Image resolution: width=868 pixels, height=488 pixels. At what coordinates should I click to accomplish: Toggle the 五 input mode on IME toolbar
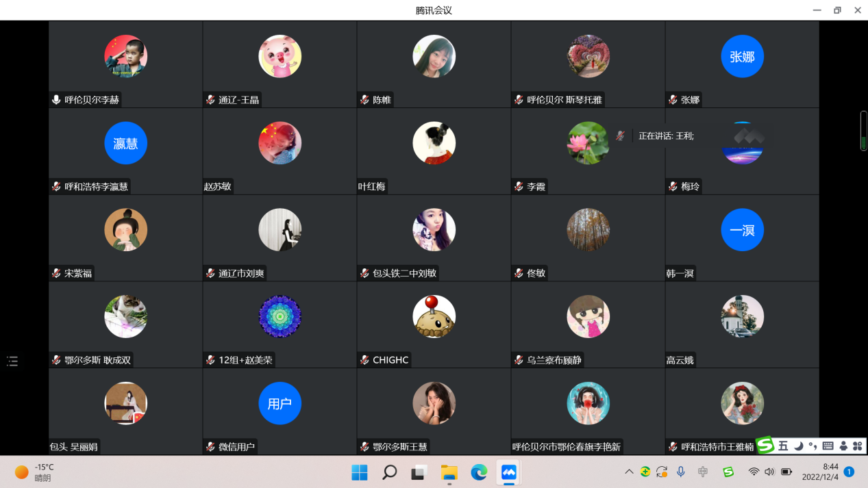pyautogui.click(x=783, y=446)
